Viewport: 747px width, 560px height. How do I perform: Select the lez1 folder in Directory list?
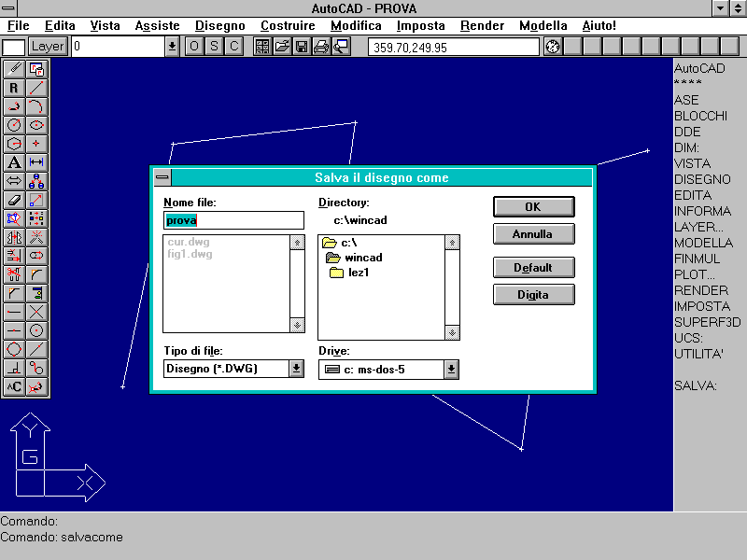[349, 273]
